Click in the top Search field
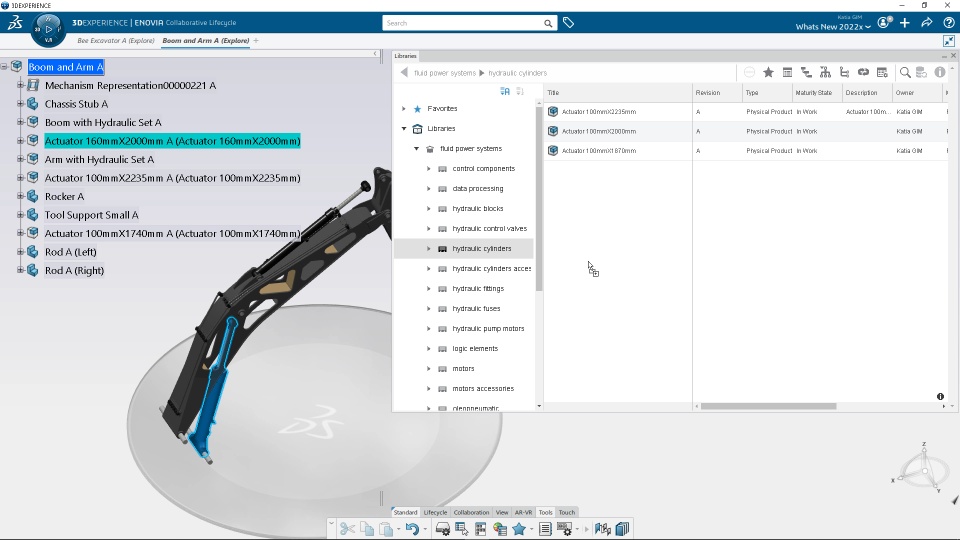Image resolution: width=960 pixels, height=540 pixels. [x=463, y=23]
